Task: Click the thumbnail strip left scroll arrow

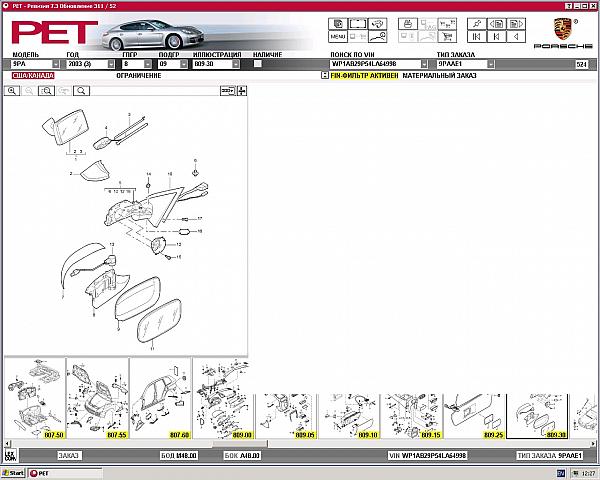Action: 7,443
